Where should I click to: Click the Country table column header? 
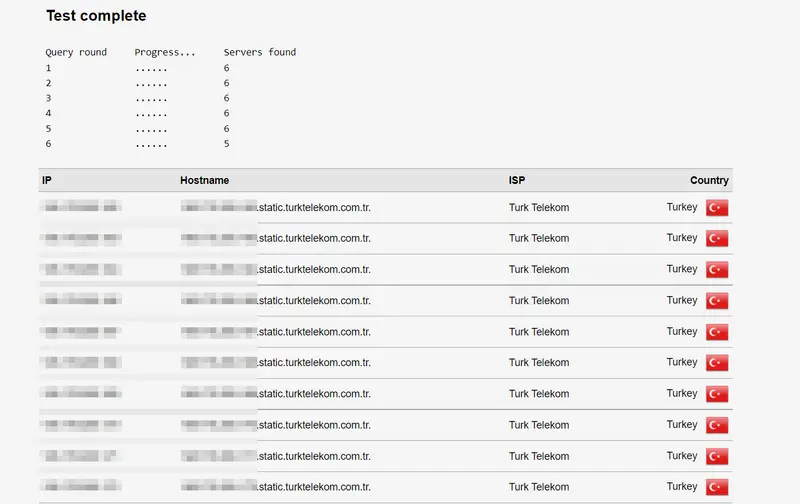point(709,180)
